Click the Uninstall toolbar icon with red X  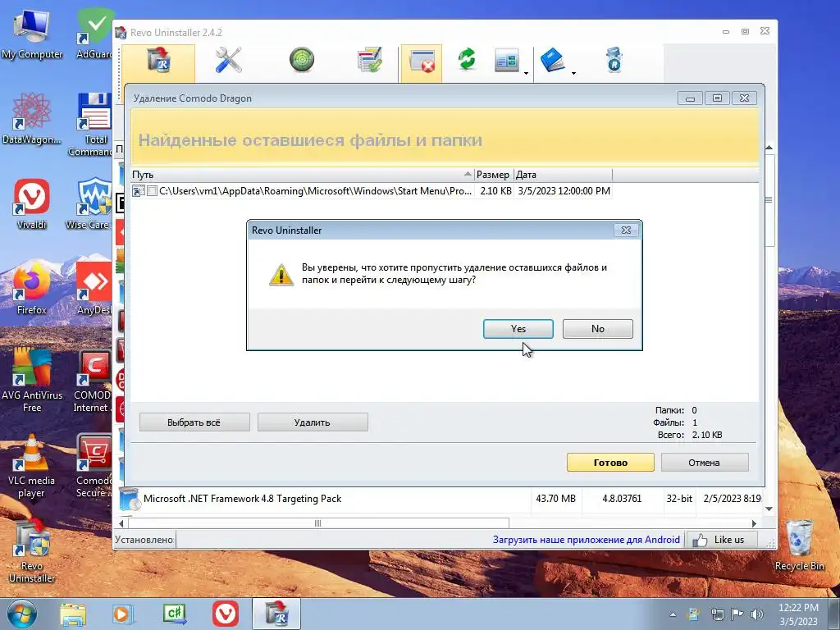[x=422, y=62]
